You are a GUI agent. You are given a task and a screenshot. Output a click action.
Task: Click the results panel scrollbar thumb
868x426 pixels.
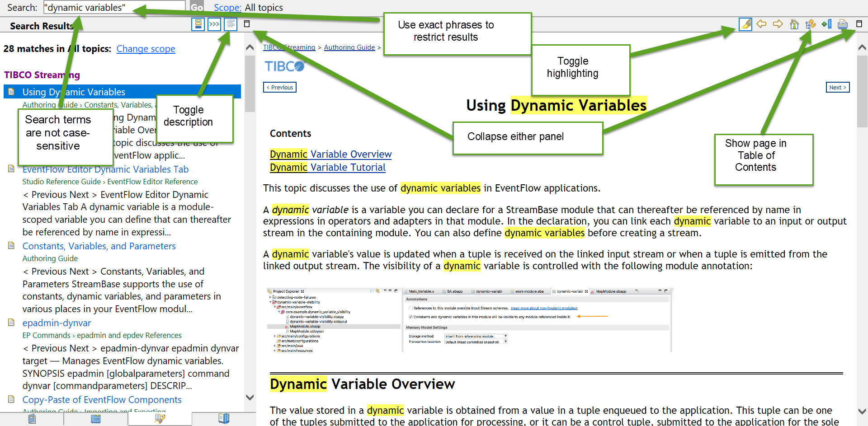point(250,84)
